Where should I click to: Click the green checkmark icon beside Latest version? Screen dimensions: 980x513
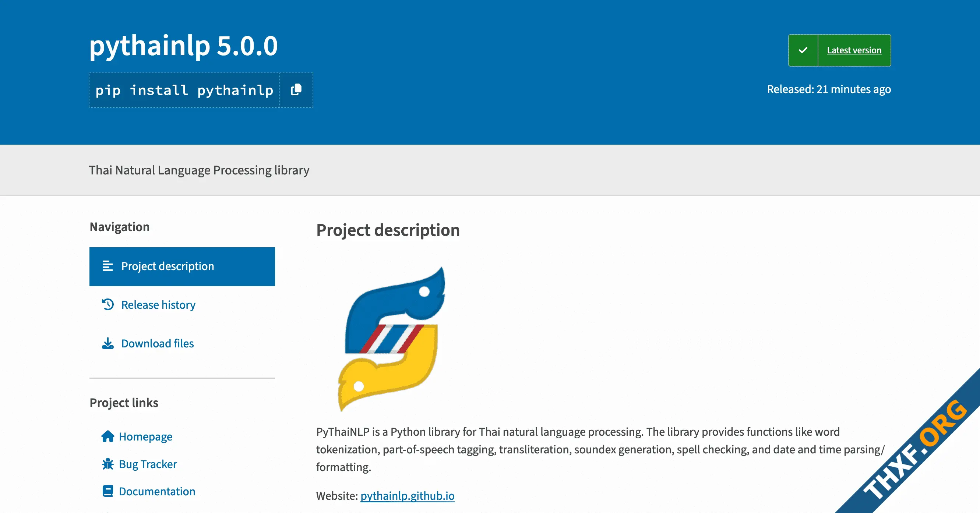coord(803,50)
